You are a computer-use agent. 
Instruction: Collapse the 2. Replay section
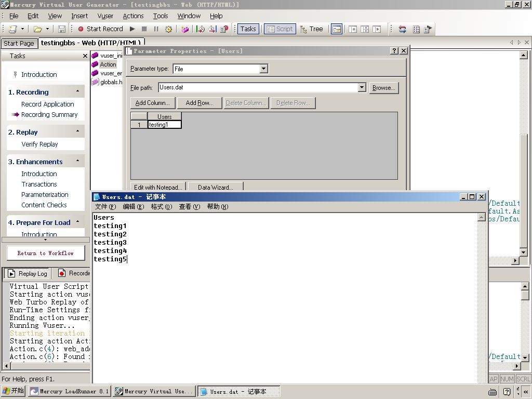[x=78, y=131]
